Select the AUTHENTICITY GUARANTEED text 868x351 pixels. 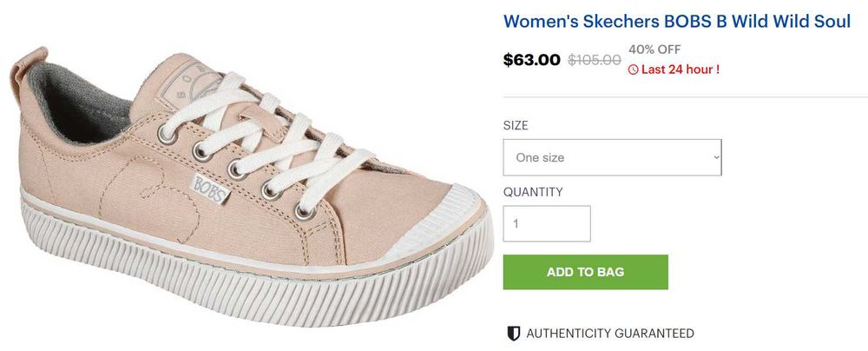610,334
